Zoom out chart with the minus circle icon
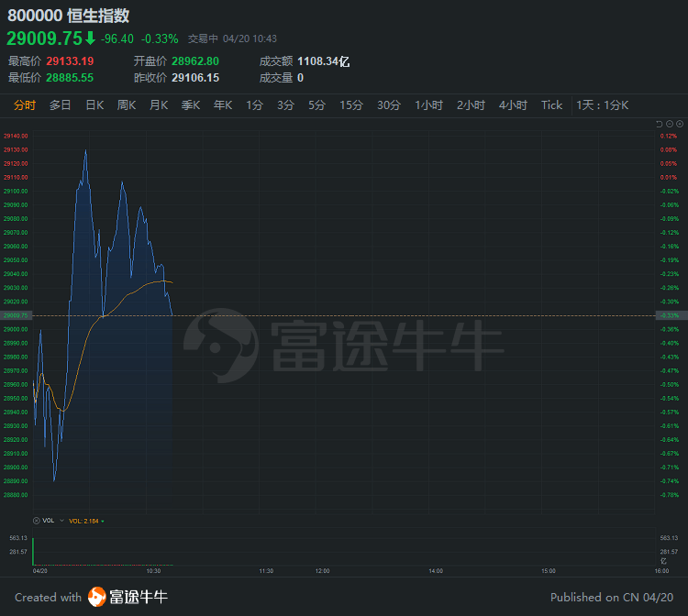The image size is (688, 616). pyautogui.click(x=670, y=124)
